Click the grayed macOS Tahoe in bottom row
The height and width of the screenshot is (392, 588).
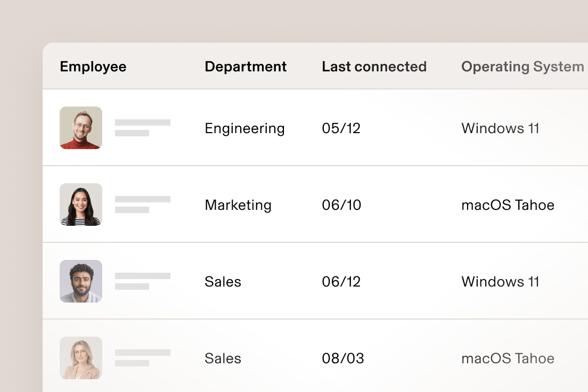pos(508,358)
